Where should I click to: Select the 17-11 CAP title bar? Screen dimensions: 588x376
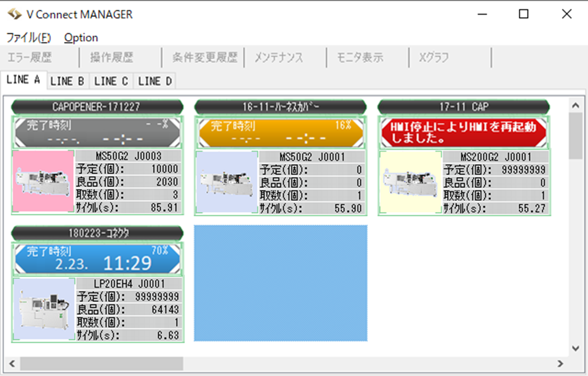pos(464,107)
